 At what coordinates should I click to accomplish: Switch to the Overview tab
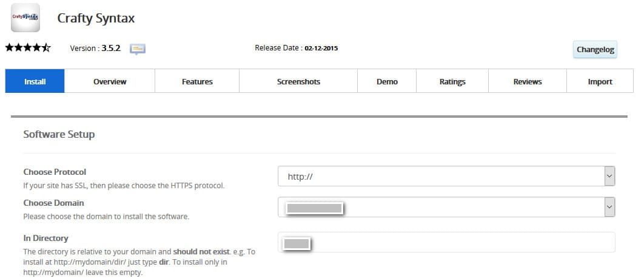(x=110, y=81)
